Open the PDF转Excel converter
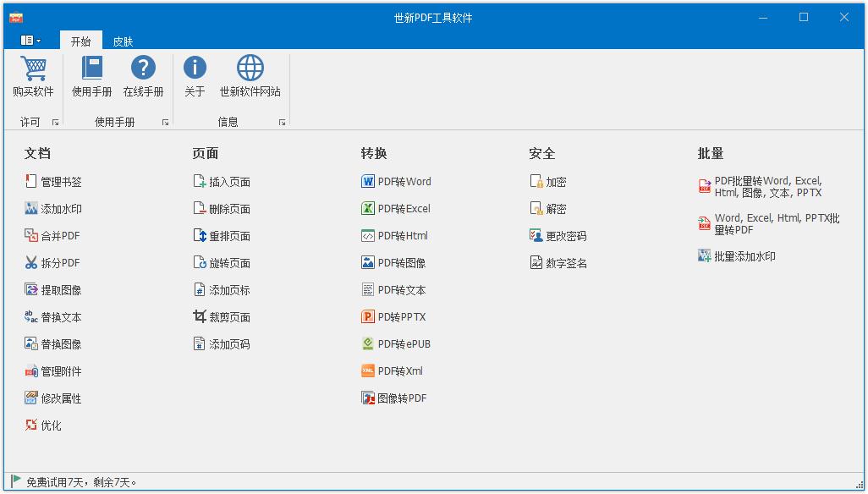Viewport: 868px width, 494px height. coord(404,208)
